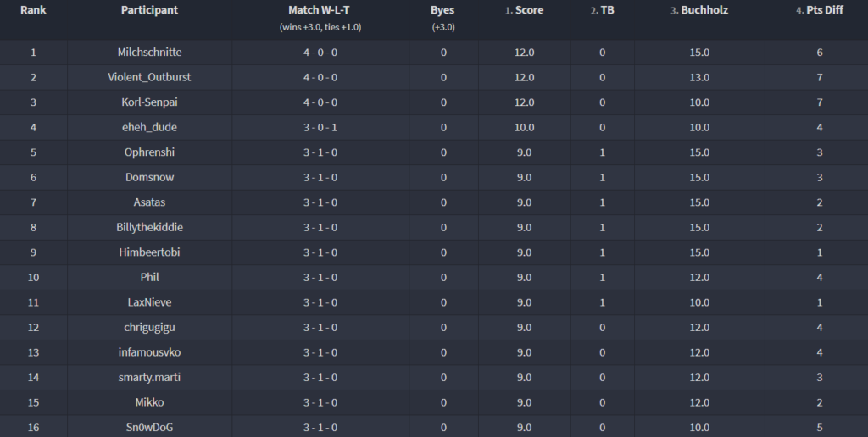Click on participant Violent_Outburst
868x437 pixels.
coord(149,77)
